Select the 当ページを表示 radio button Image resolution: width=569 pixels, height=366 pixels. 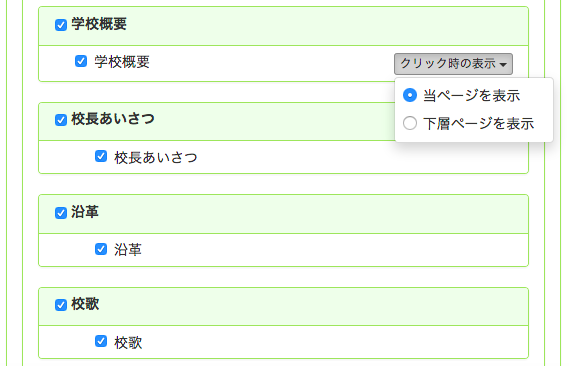point(410,95)
